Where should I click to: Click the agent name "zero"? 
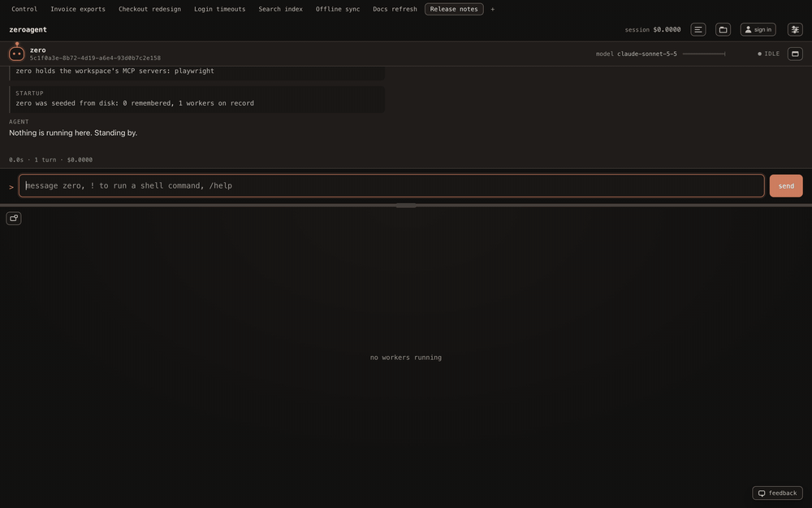(x=38, y=50)
